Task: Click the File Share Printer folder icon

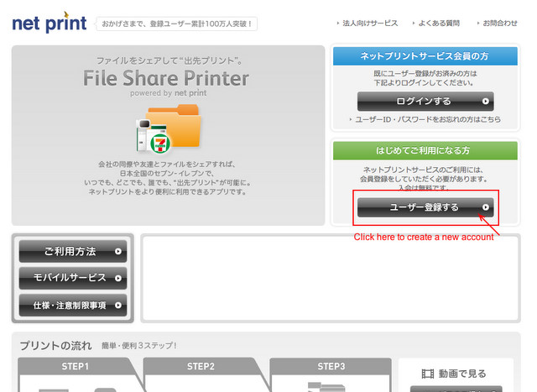Action: pyautogui.click(x=175, y=126)
